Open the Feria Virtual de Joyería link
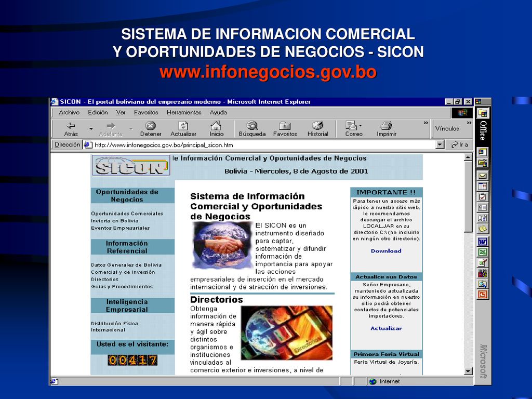The width and height of the screenshot is (532, 399). [386, 362]
